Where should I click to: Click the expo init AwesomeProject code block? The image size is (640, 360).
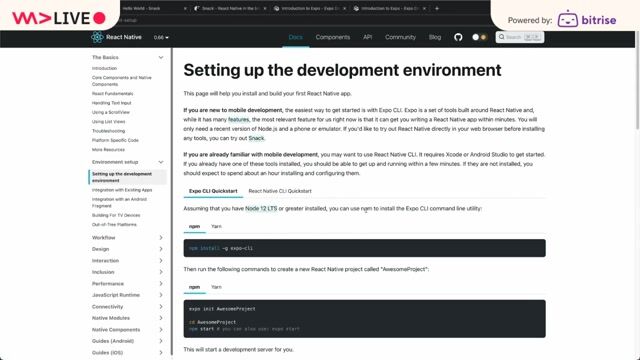tap(364, 319)
